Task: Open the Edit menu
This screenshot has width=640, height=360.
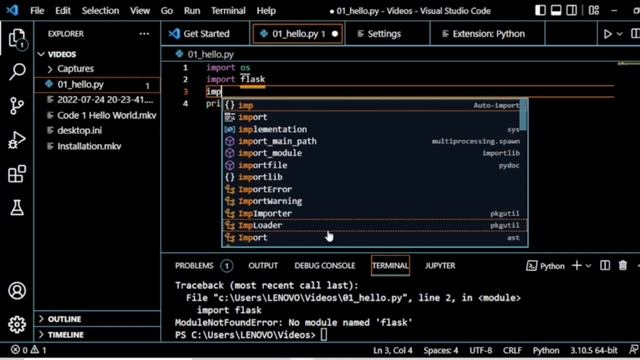Action: click(63, 11)
